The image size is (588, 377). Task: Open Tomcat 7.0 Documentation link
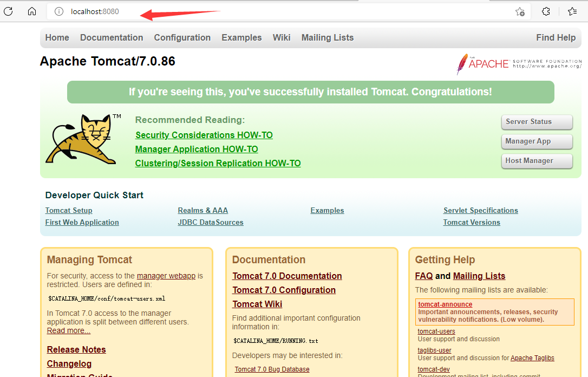pyautogui.click(x=287, y=276)
